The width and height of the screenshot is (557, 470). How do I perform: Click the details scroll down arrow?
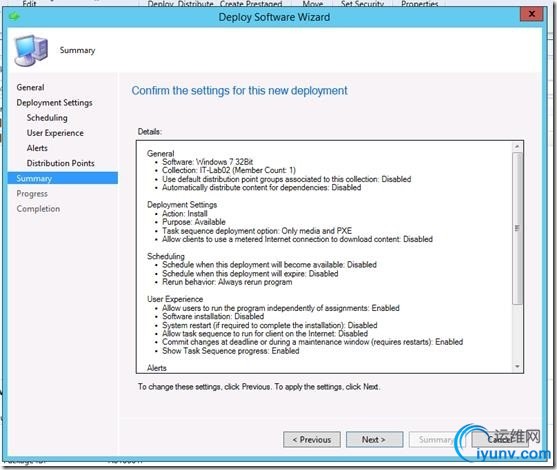[517, 367]
